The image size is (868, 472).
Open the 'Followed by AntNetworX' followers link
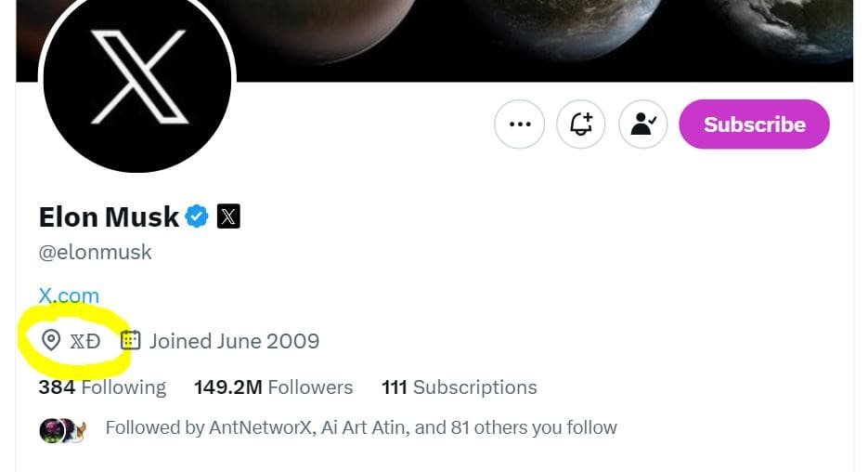[x=360, y=427]
